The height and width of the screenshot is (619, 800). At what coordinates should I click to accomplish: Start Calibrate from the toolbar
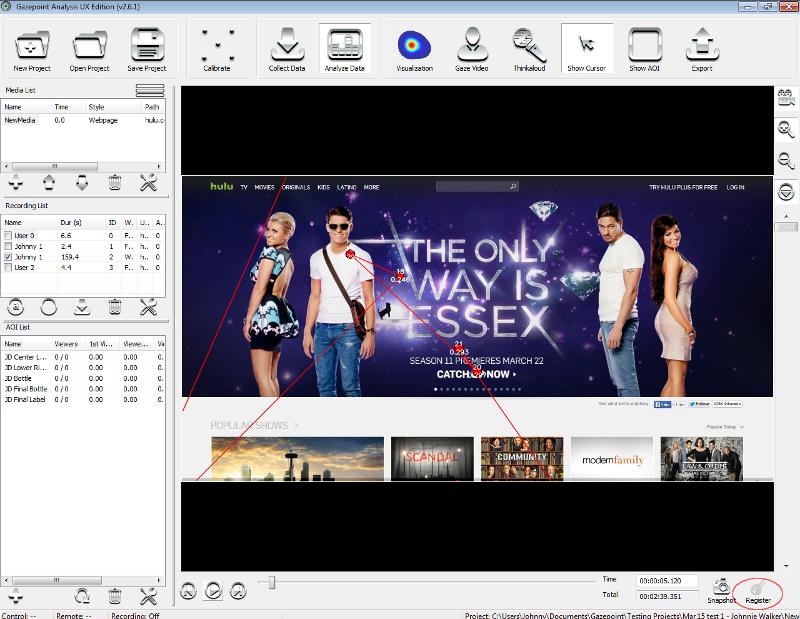(217, 49)
